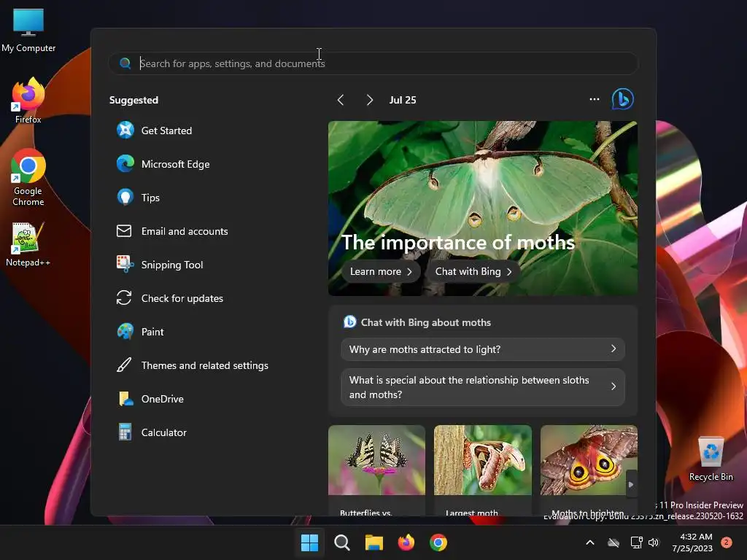Open Moths to brighten thumbnail card
Screen dimensions: 747x560
tap(589, 470)
